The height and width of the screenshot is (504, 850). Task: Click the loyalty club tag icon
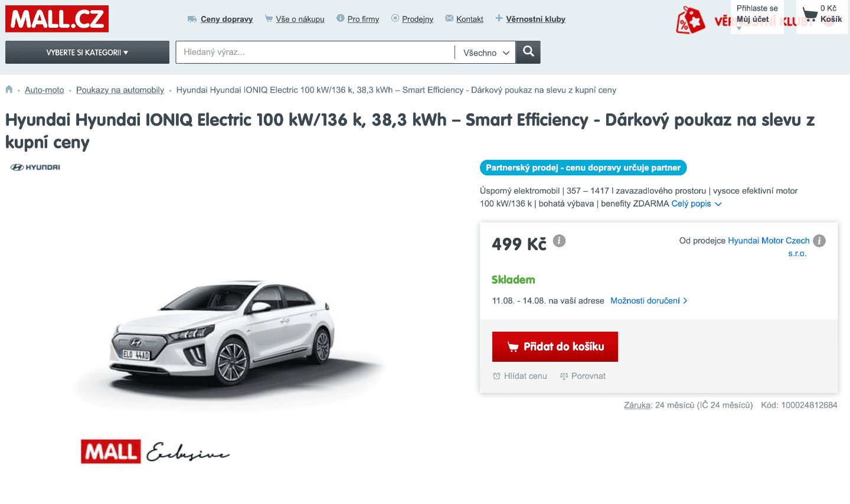pos(690,21)
